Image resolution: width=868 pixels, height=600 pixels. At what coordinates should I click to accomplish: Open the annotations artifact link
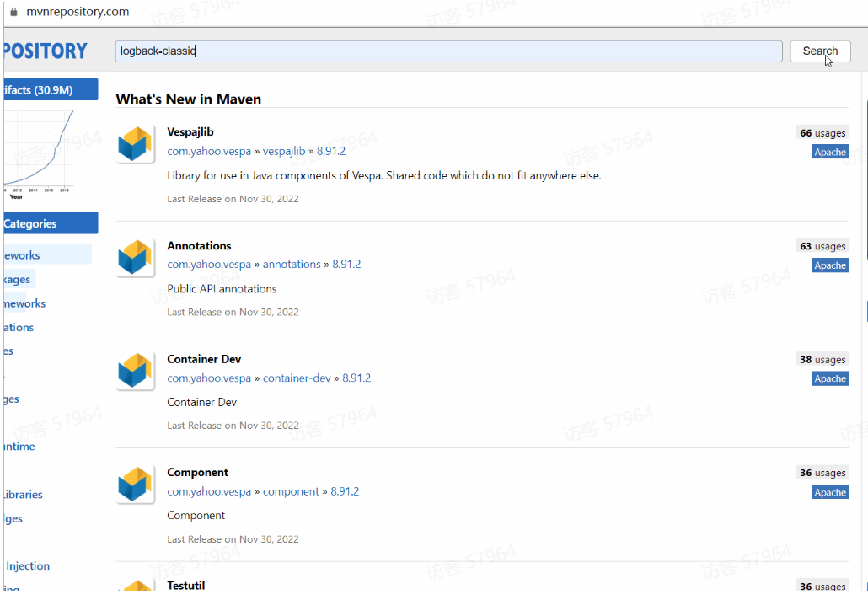pos(292,265)
